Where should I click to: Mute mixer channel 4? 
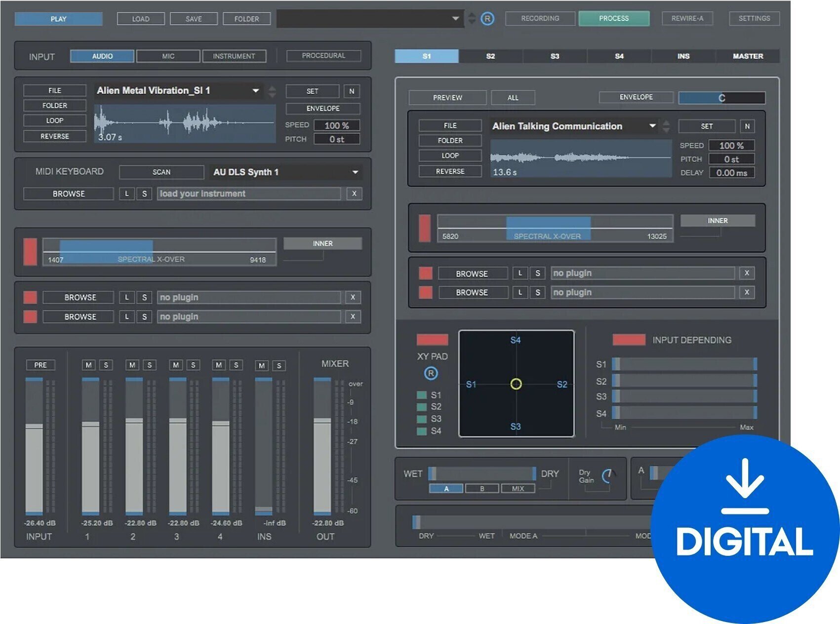click(219, 365)
